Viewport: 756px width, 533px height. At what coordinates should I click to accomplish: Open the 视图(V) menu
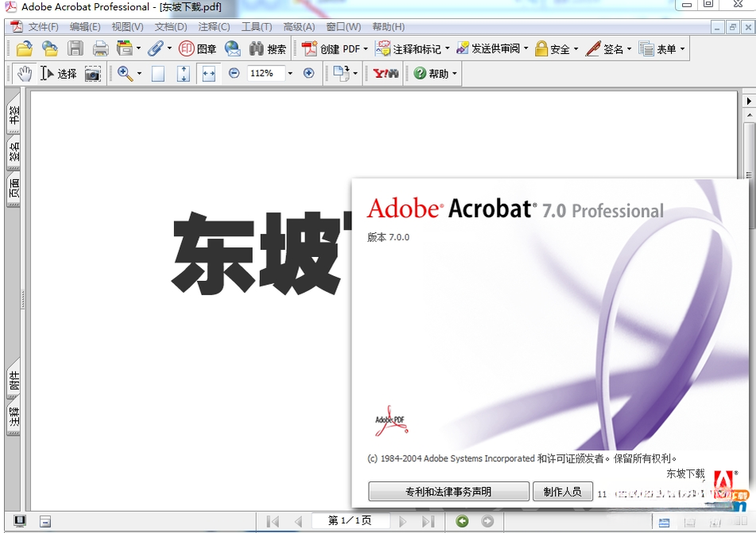coord(128,27)
